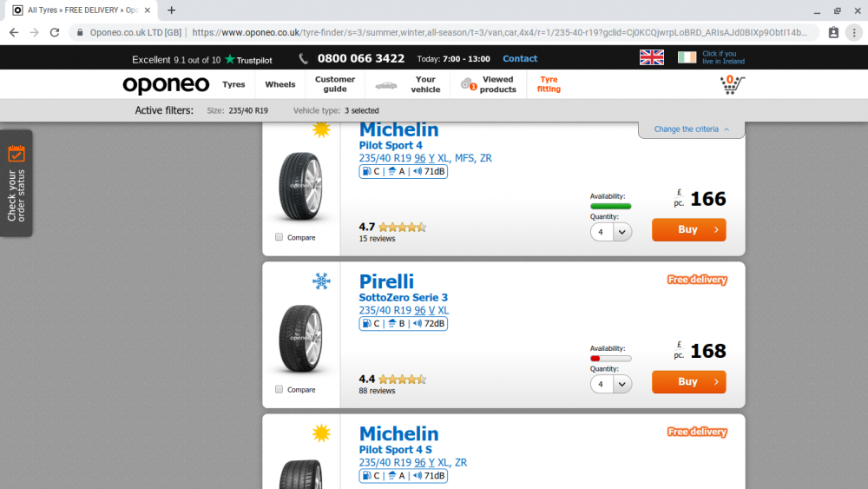868x489 pixels.
Task: Click 'Click if you live in Ireland'
Action: click(723, 57)
